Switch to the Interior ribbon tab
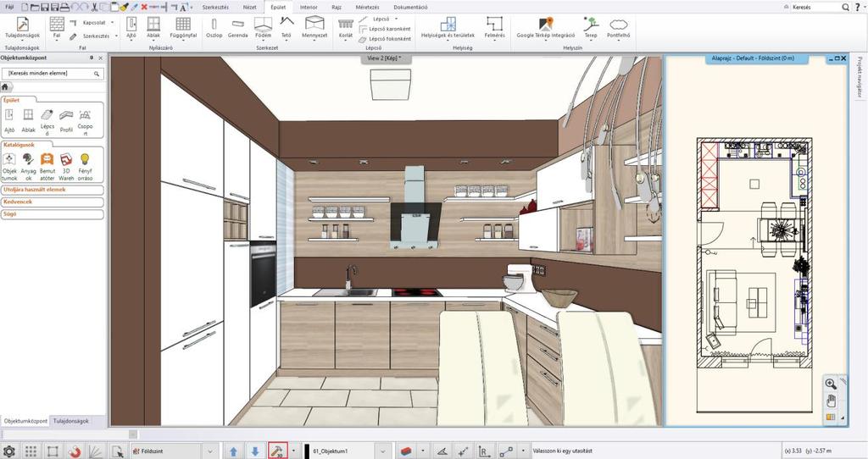The image size is (868, 459). (x=309, y=7)
